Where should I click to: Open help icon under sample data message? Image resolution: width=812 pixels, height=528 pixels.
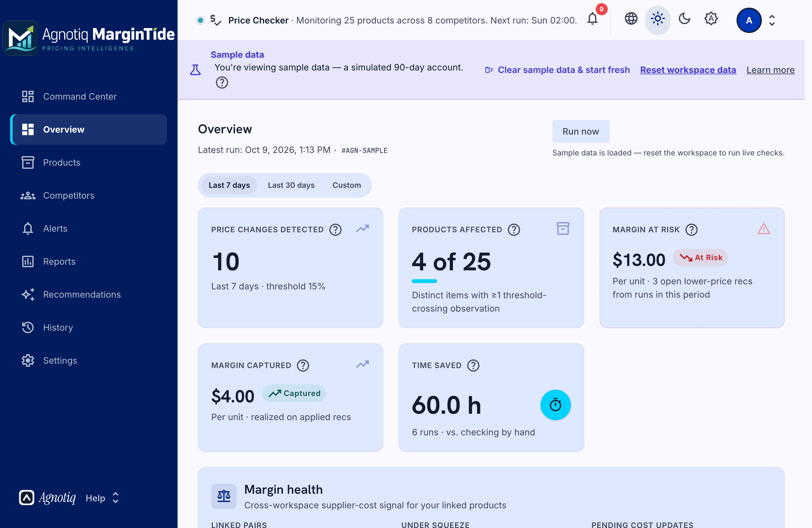tap(222, 82)
